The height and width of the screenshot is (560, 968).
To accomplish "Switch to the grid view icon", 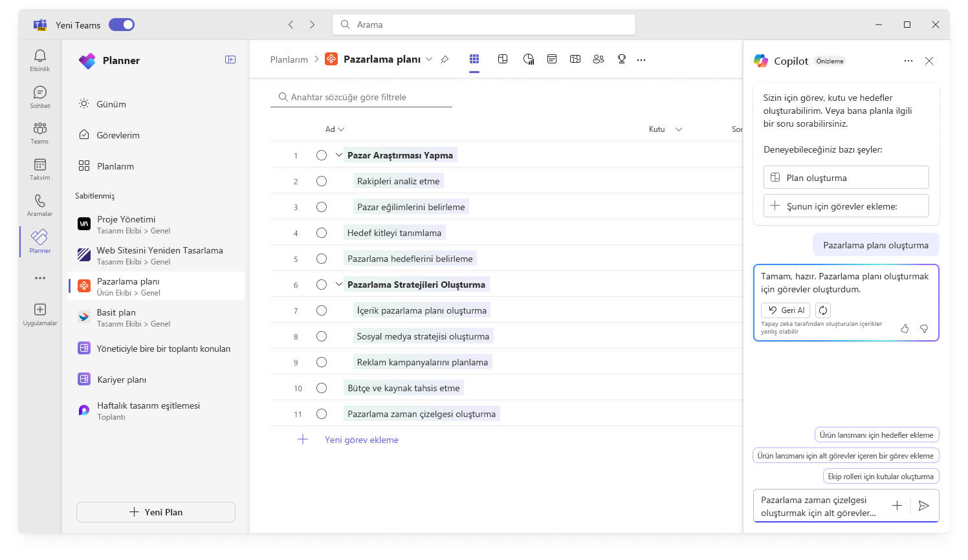I will point(474,59).
